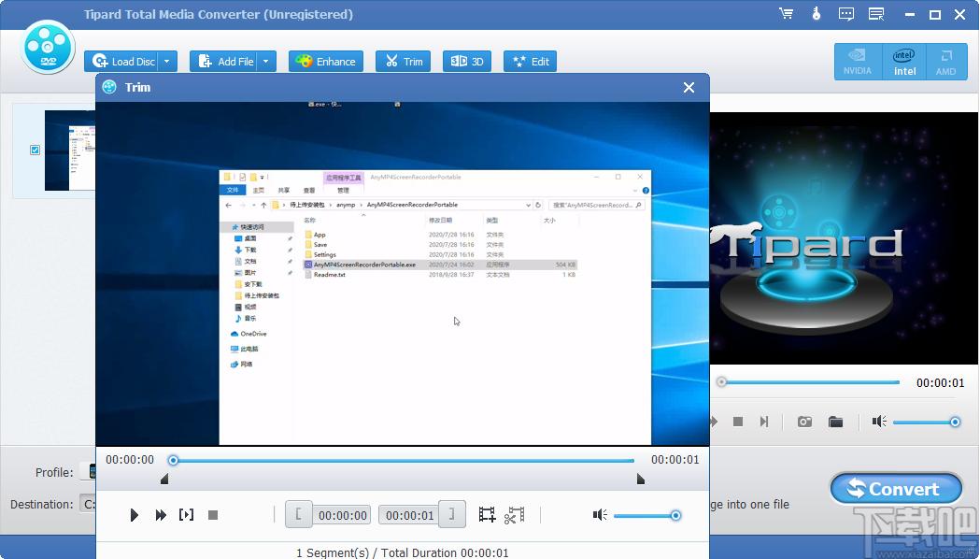This screenshot has height=559, width=980.
Task: Uncheck the video file checkbox
Action: point(35,150)
